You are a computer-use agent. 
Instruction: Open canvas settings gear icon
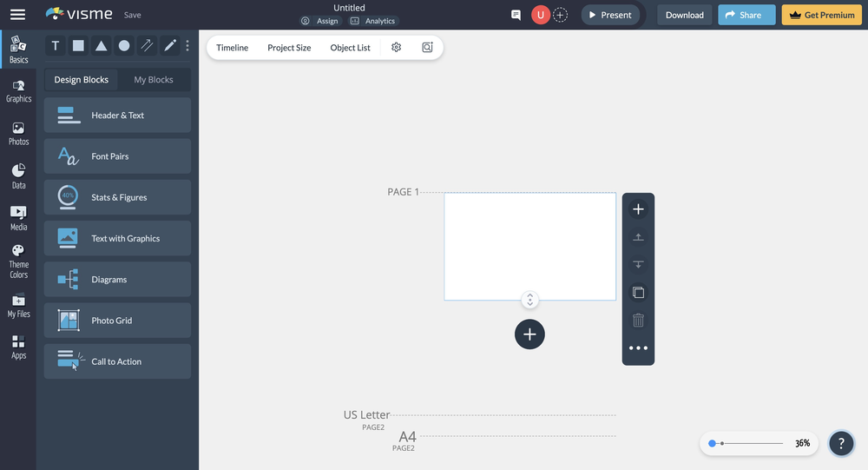tap(397, 48)
